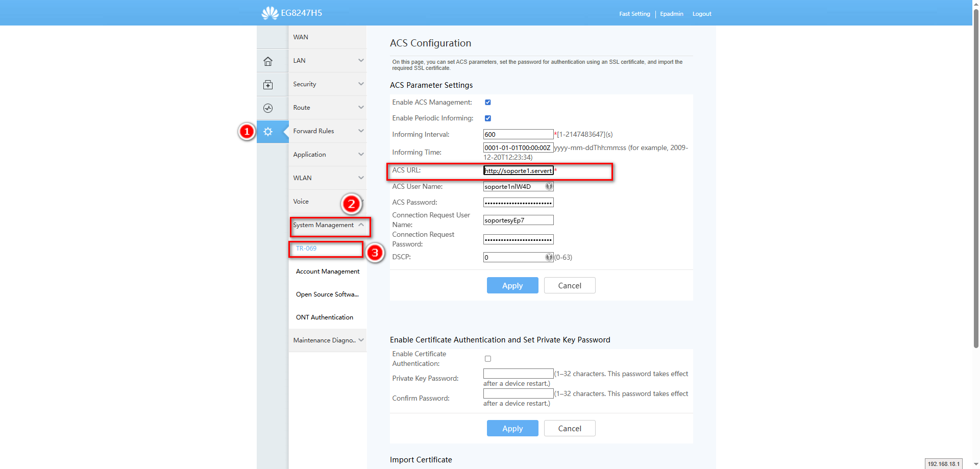The image size is (980, 469).
Task: Expand the Security menu section
Action: [x=327, y=84]
